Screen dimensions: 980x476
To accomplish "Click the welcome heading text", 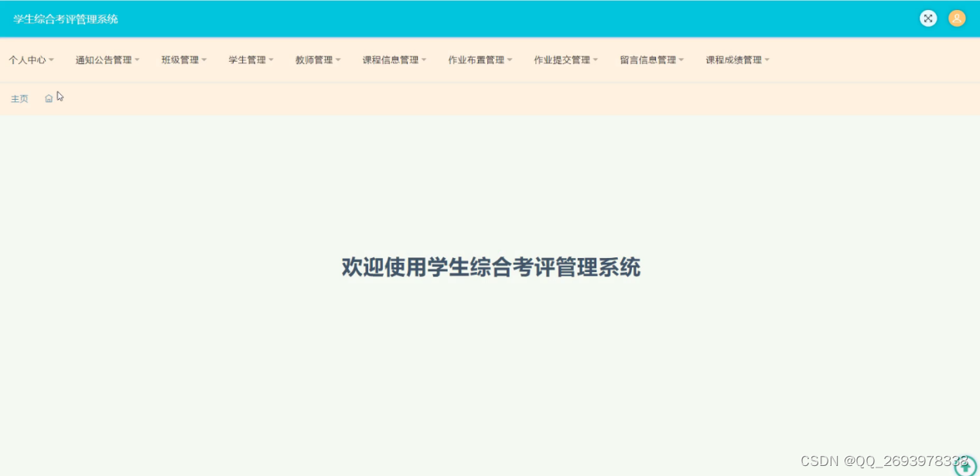I will (x=490, y=266).
